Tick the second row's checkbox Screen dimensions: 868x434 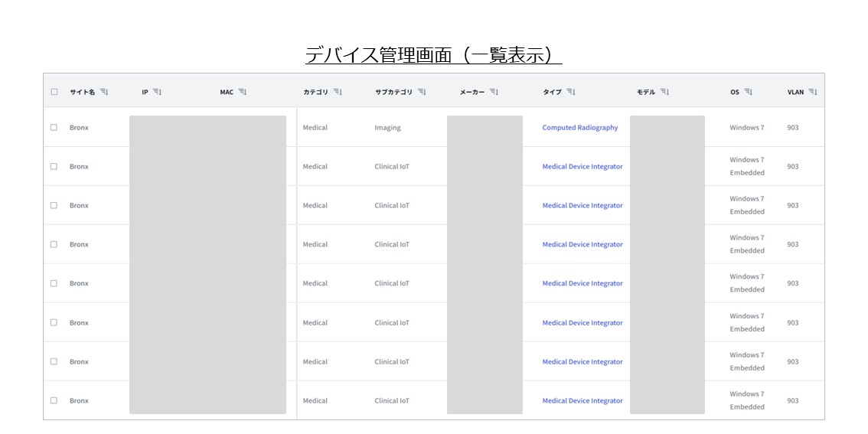pos(54,167)
